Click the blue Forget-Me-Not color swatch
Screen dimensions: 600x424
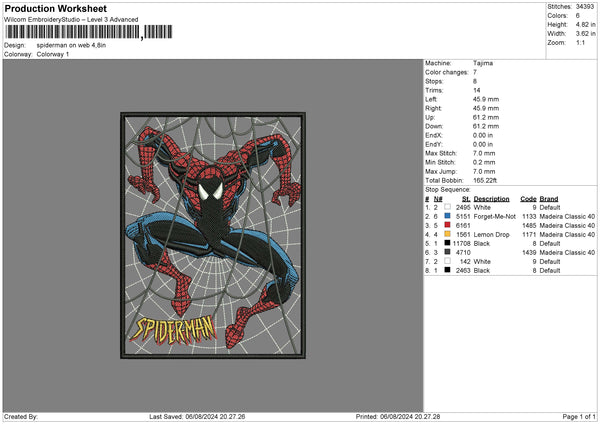(447, 216)
